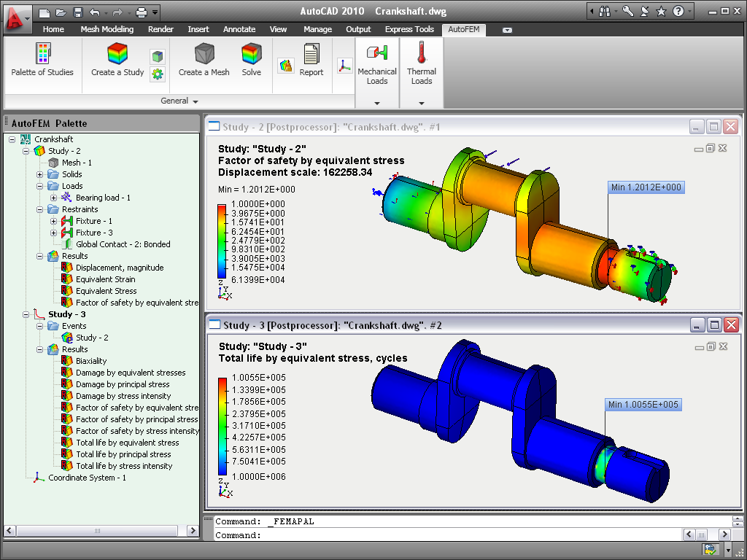Select Displacement, magnitude result
The width and height of the screenshot is (747, 560).
tap(120, 268)
